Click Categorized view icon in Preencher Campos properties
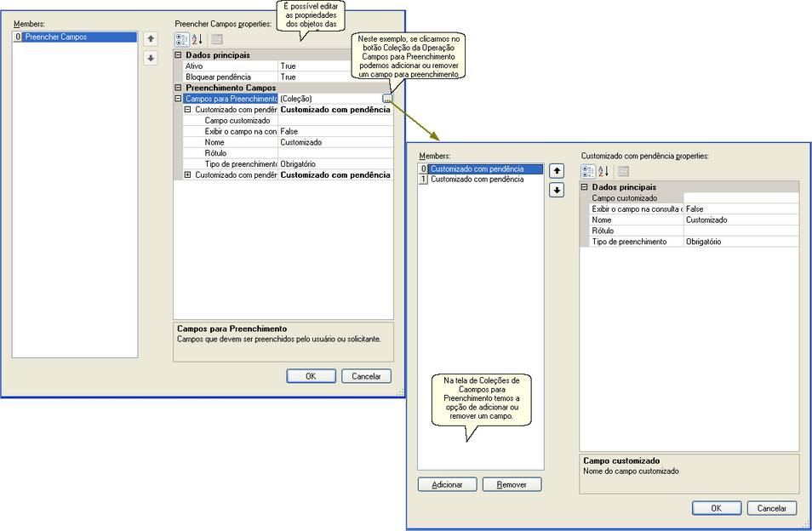The width and height of the screenshot is (812, 531). click(182, 39)
